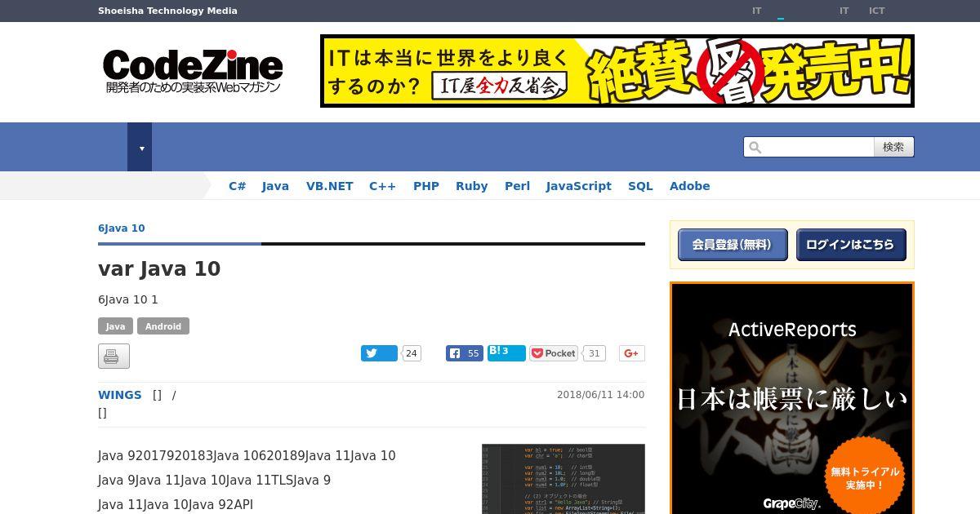980x514 pixels.
Task: Click the Java article tag
Action: tap(116, 326)
